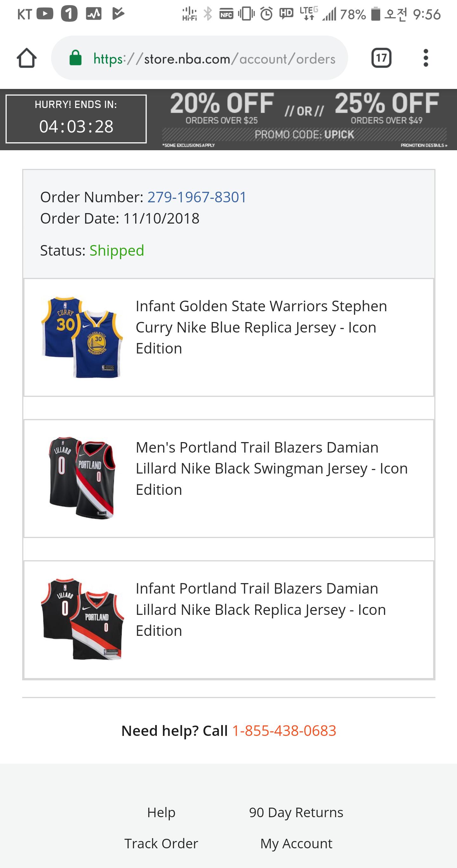457x868 pixels.
Task: Tap the battery icon in status bar
Action: tap(375, 14)
